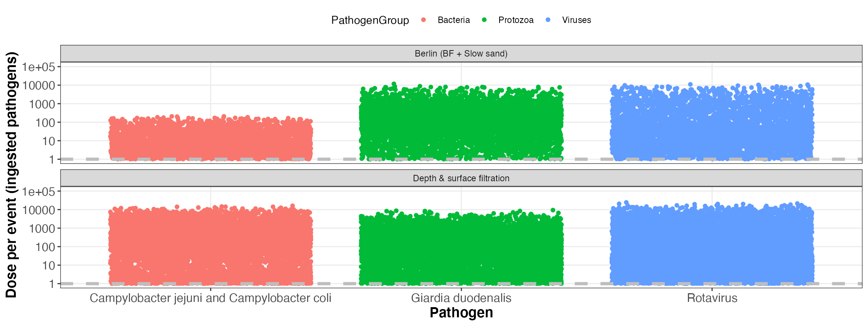Click the Bacteria red legend dot
868x326 pixels.
[x=423, y=20]
